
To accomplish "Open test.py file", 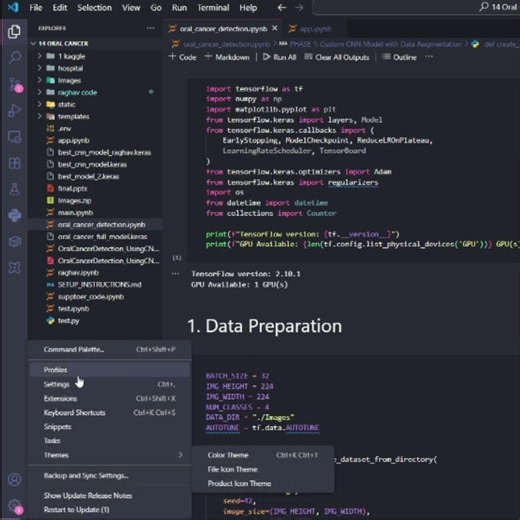I will [95, 321].
